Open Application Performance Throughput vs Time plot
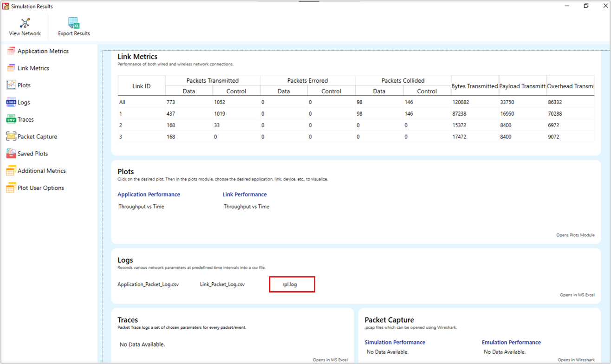This screenshot has width=611, height=364. click(x=141, y=207)
